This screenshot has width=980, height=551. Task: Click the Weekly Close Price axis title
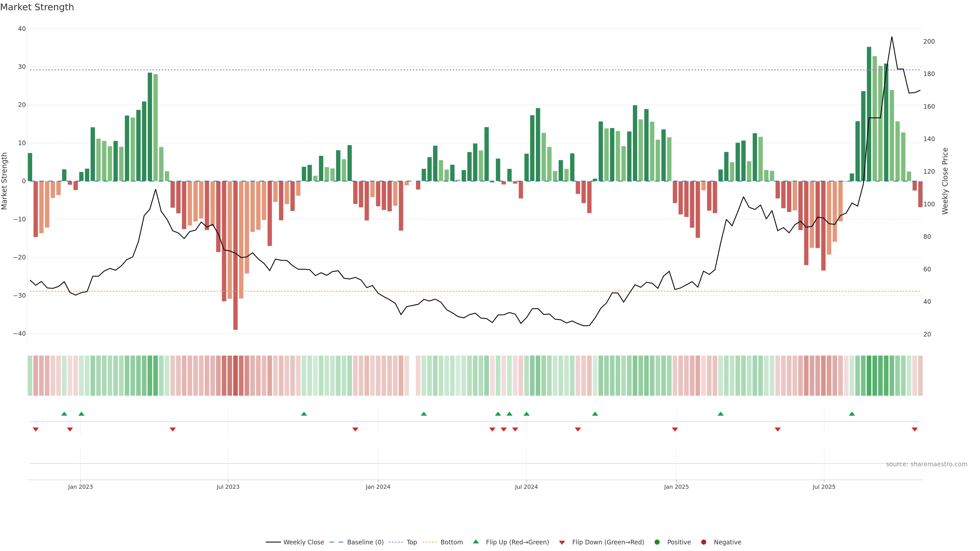[x=945, y=181]
